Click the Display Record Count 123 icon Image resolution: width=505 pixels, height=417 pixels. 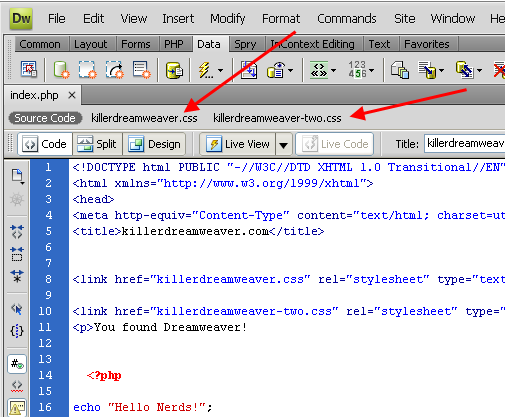pos(357,69)
